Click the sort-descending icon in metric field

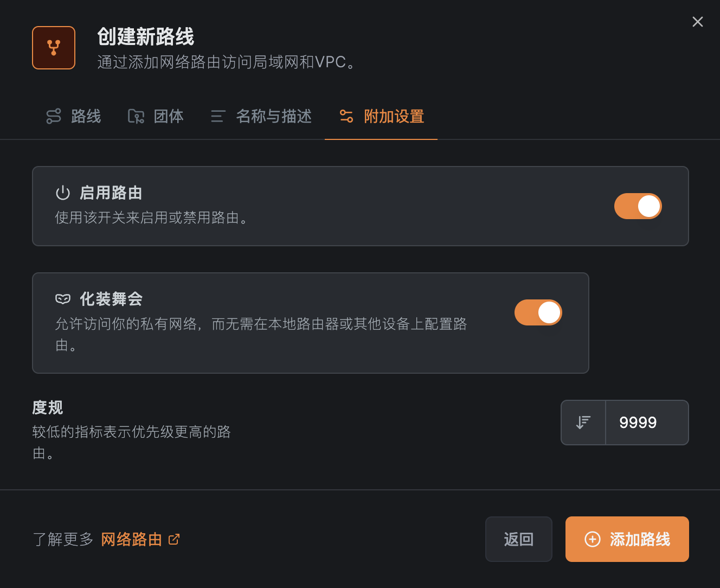[583, 423]
